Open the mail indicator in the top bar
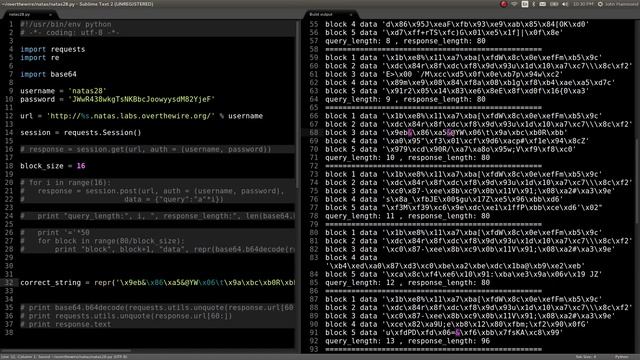 click(x=542, y=4)
